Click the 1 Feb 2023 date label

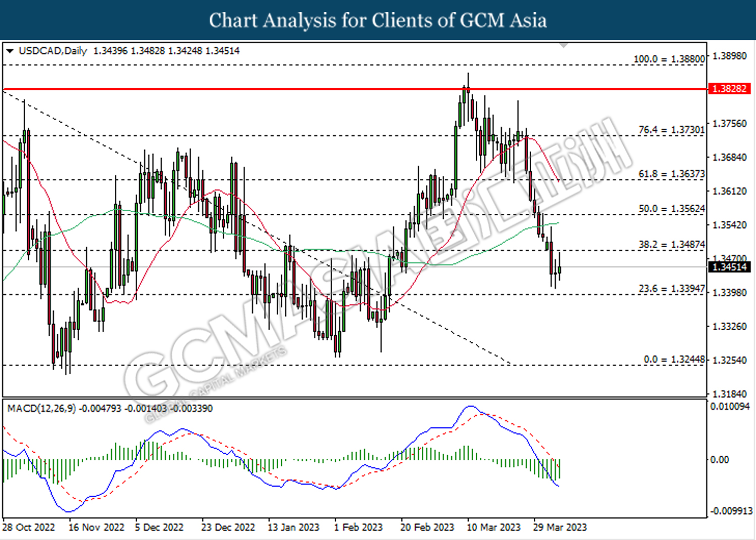pos(358,527)
